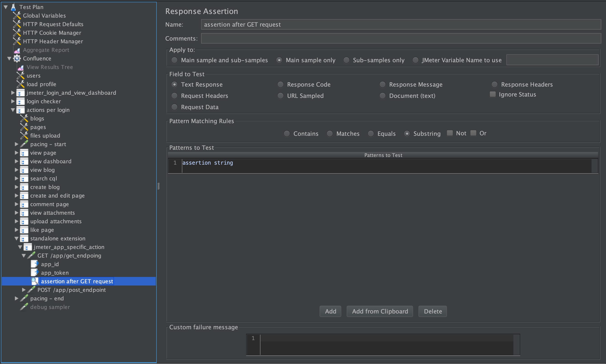
Task: Enable the Ignore Status checkbox
Action: coord(493,94)
